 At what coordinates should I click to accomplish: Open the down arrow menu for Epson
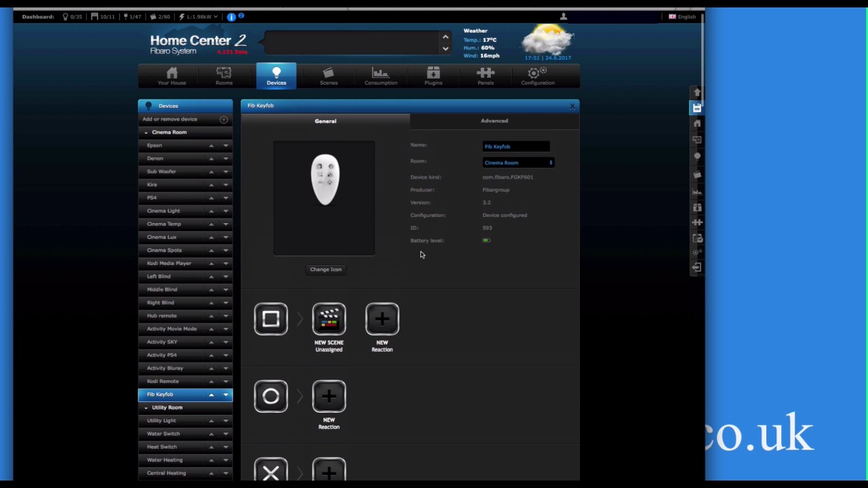tap(226, 146)
